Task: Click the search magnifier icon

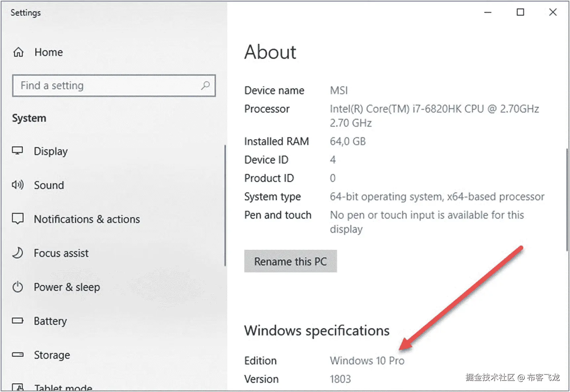Action: click(205, 86)
